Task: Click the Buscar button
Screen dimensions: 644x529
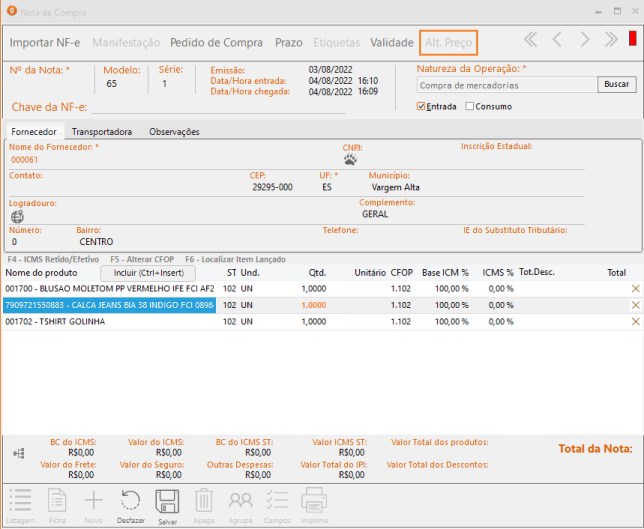Action: [616, 85]
